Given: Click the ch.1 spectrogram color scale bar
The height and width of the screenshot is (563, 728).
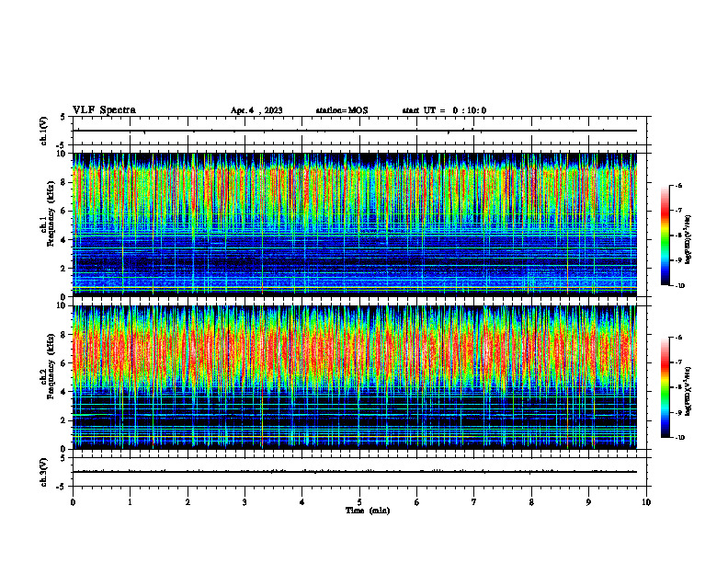Looking at the screenshot, I should click(x=665, y=236).
